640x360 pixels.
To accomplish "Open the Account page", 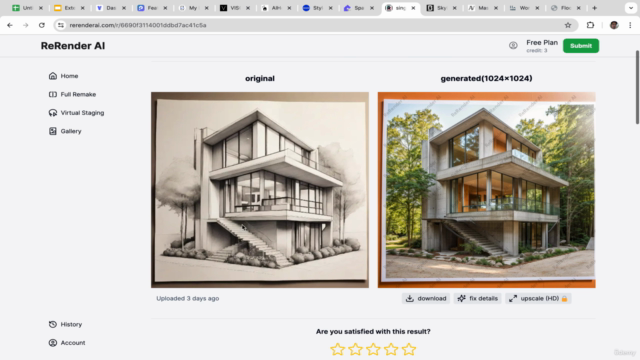I will 67,343.
